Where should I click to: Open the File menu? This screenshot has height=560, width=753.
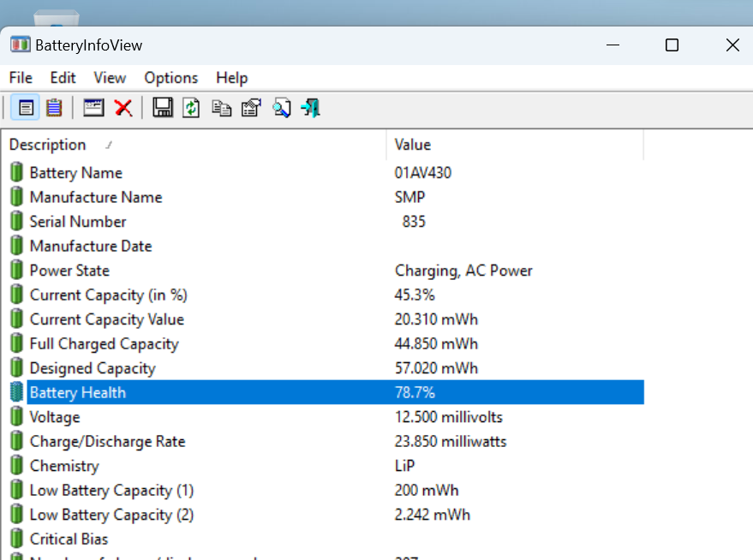(21, 78)
